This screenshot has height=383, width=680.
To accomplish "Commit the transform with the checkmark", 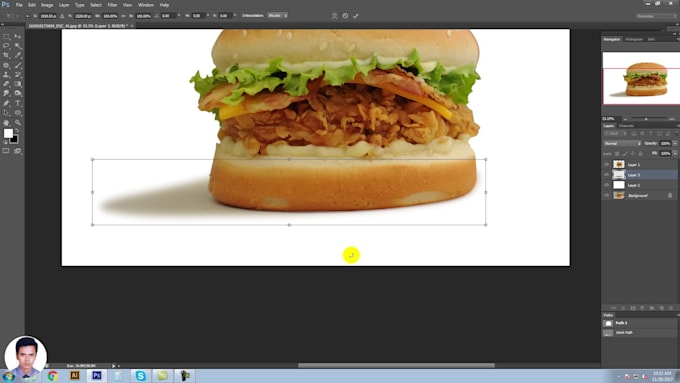I will click(356, 16).
